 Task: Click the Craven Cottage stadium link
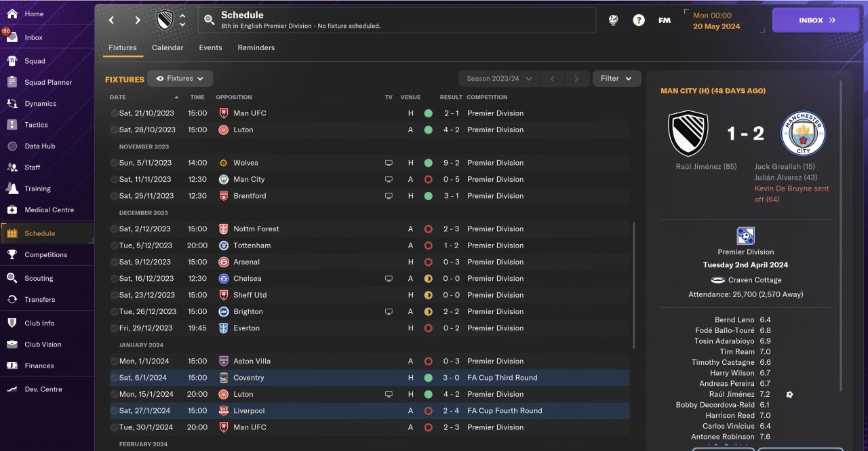754,280
